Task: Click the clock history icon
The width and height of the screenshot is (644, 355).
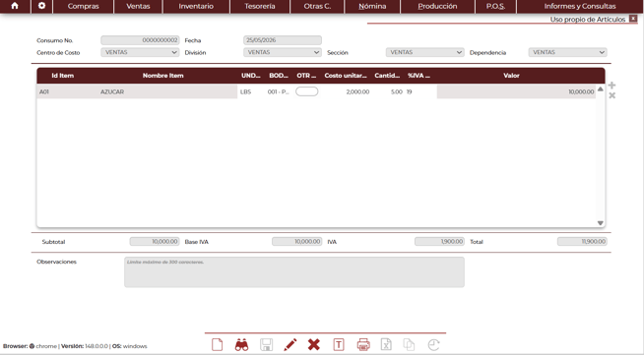Action: [x=433, y=345]
